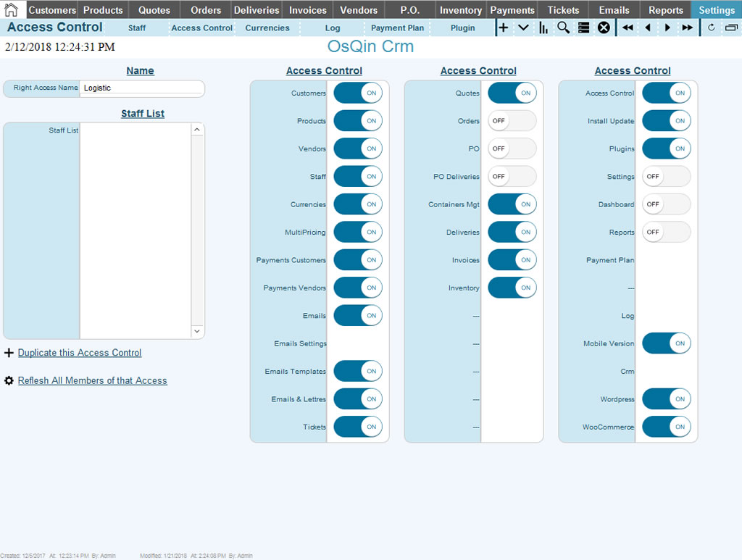This screenshot has height=560, width=742.
Task: Toggle the Customers access switch
Action: pos(358,93)
